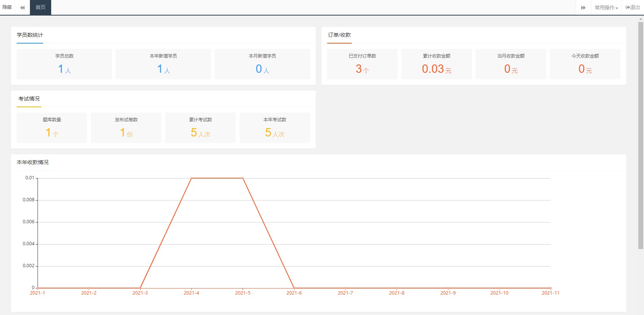The image size is (644, 315).
Task: Click the 本年考试数 card
Action: [x=275, y=127]
